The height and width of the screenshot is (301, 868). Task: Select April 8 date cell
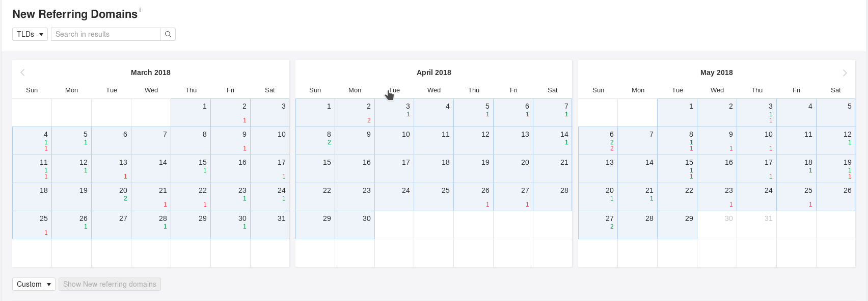click(315, 141)
